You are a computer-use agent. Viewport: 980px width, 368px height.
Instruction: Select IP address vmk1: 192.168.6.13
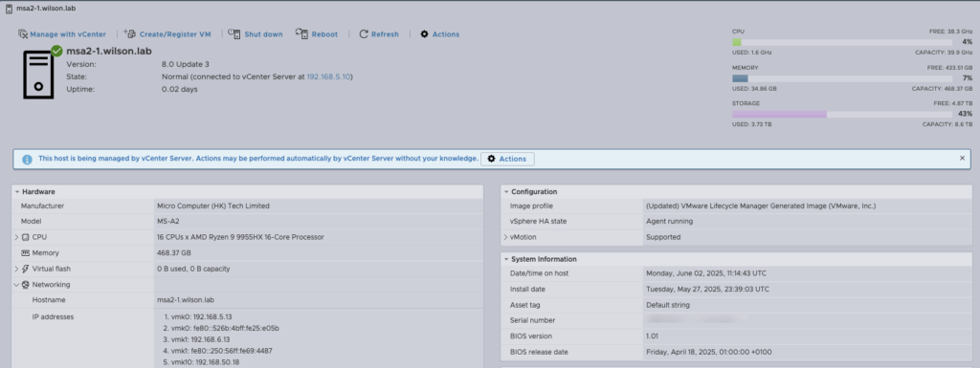[201, 339]
